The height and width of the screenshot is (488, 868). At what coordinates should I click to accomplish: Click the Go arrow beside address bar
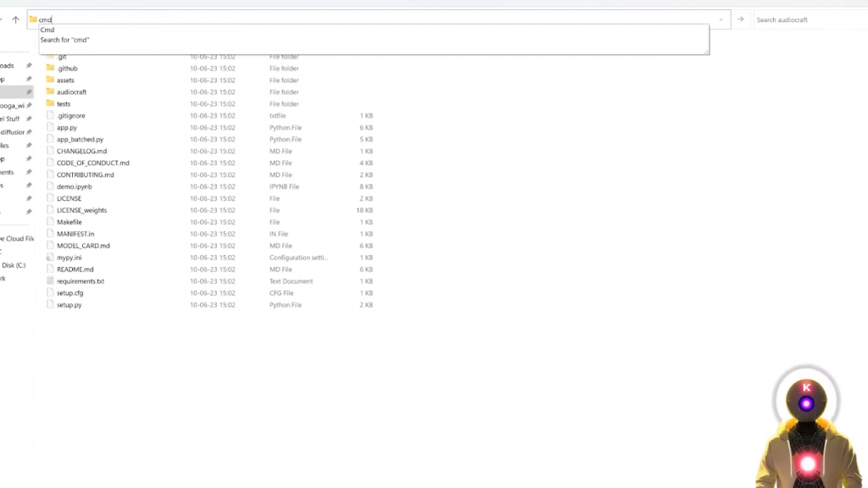point(741,19)
